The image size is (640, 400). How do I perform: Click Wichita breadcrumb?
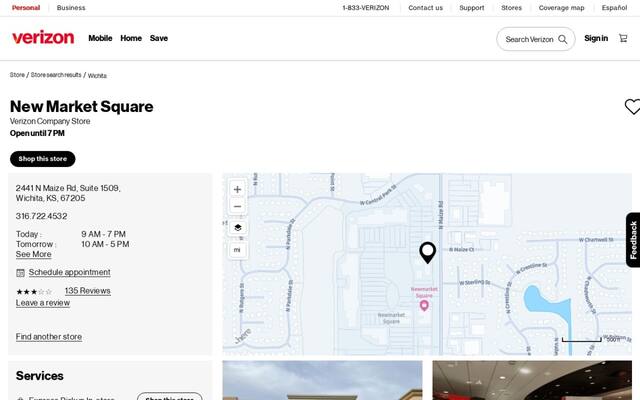tap(97, 76)
